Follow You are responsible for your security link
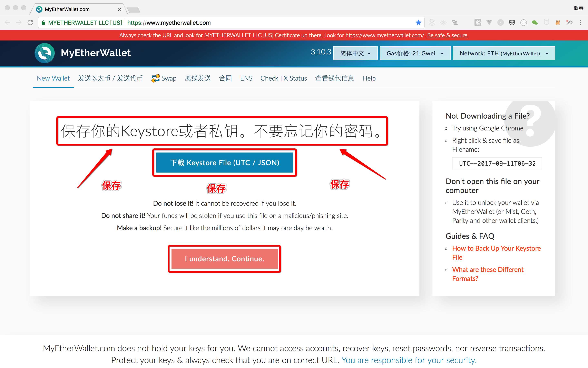The image size is (588, 368). tap(409, 360)
